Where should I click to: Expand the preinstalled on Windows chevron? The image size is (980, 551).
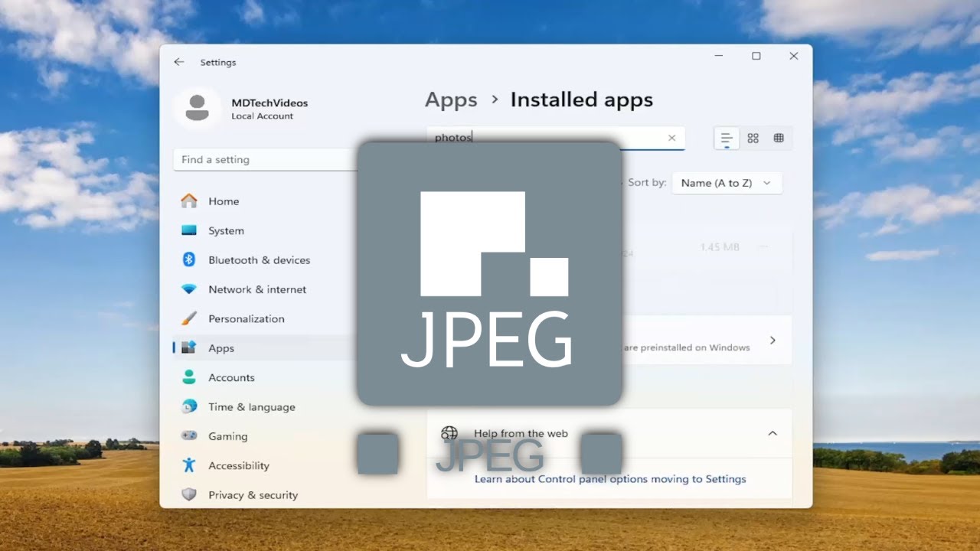773,340
